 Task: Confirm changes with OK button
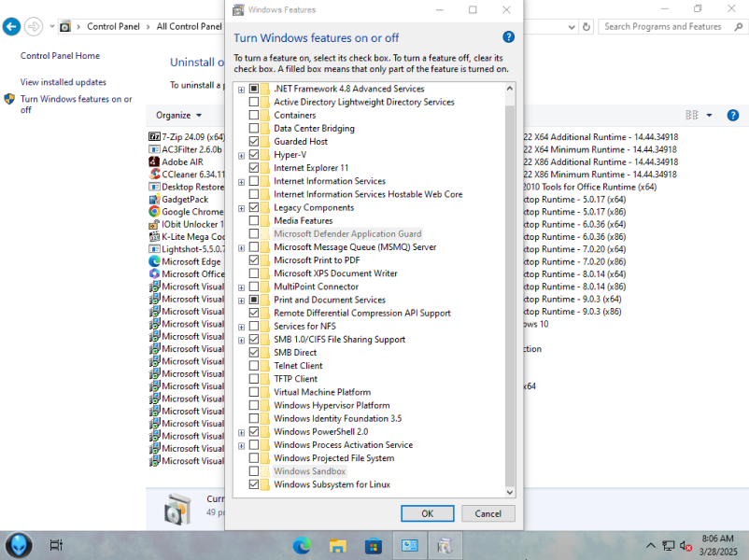tap(428, 513)
